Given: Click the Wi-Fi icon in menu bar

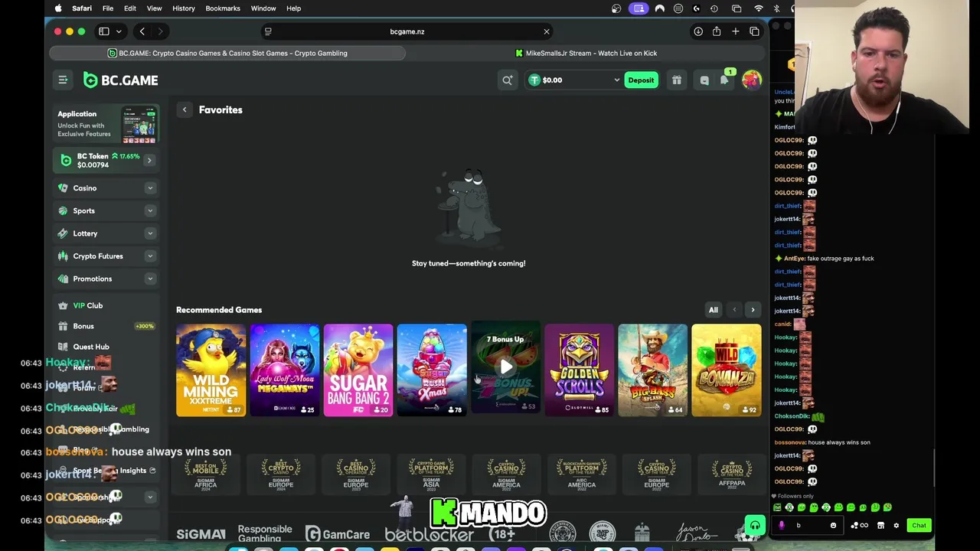Looking at the screenshot, I should click(x=759, y=8).
